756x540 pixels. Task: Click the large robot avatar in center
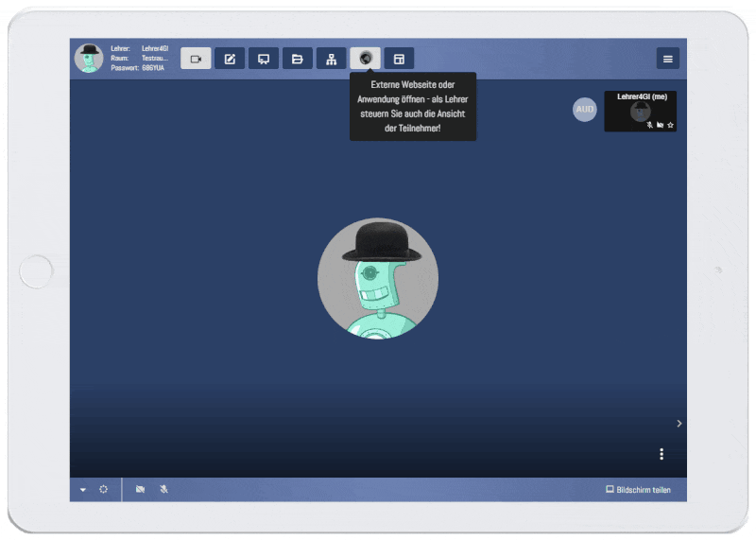coord(377,278)
